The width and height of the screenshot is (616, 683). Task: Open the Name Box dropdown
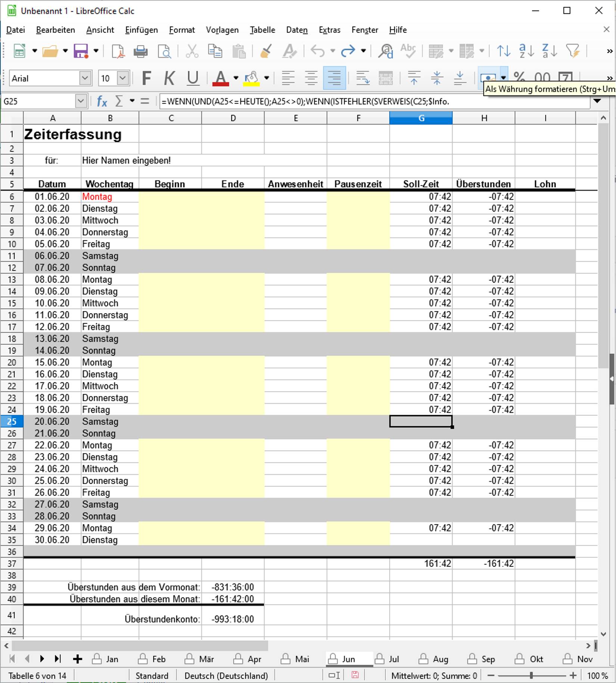tap(81, 101)
